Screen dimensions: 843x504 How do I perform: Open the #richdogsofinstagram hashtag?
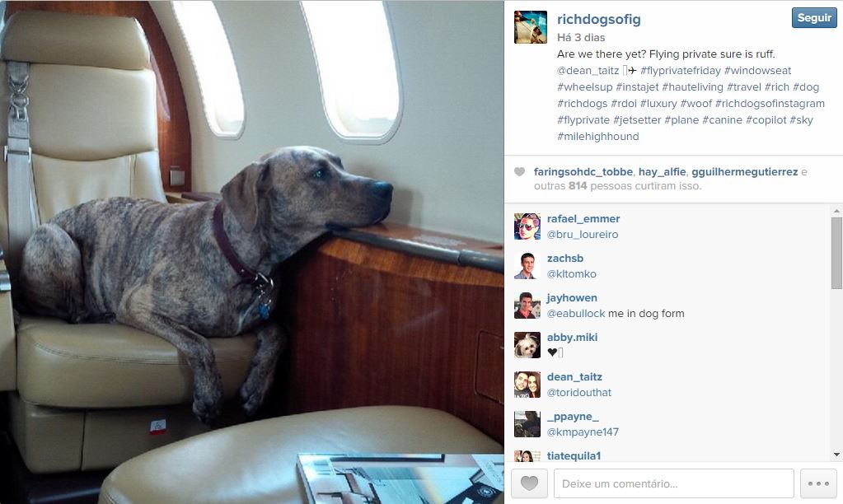770,103
